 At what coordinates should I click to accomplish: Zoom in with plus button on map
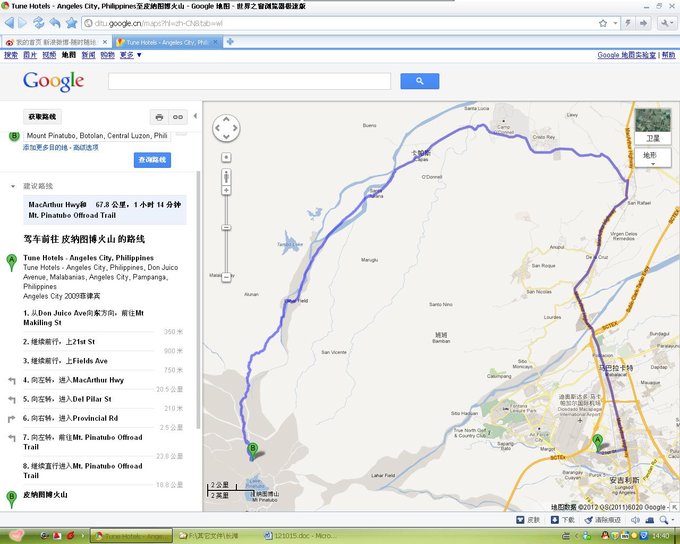tap(226, 190)
